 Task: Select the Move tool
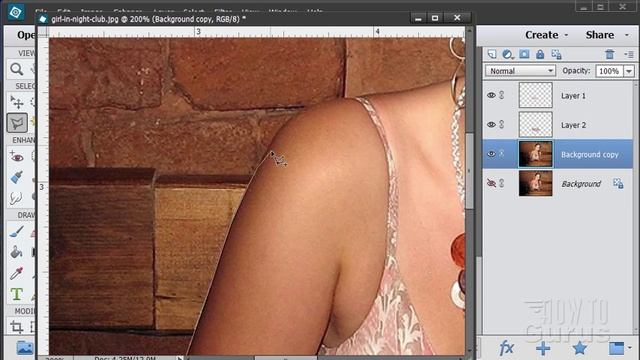[17, 102]
